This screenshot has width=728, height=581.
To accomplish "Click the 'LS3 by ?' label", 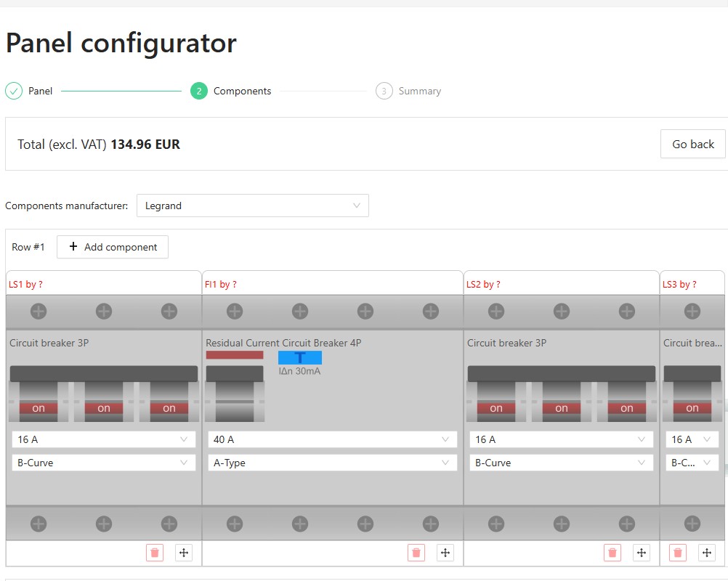I will [x=680, y=285].
